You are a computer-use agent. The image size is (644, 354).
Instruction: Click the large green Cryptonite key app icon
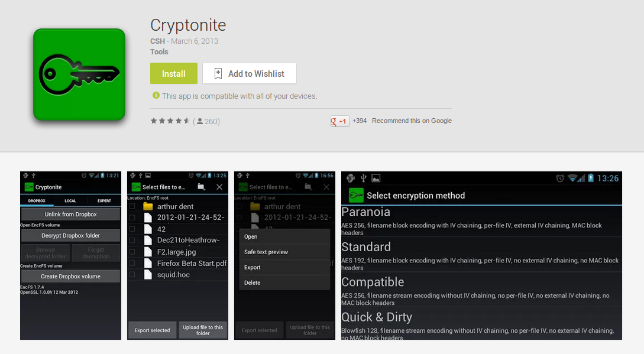[79, 74]
